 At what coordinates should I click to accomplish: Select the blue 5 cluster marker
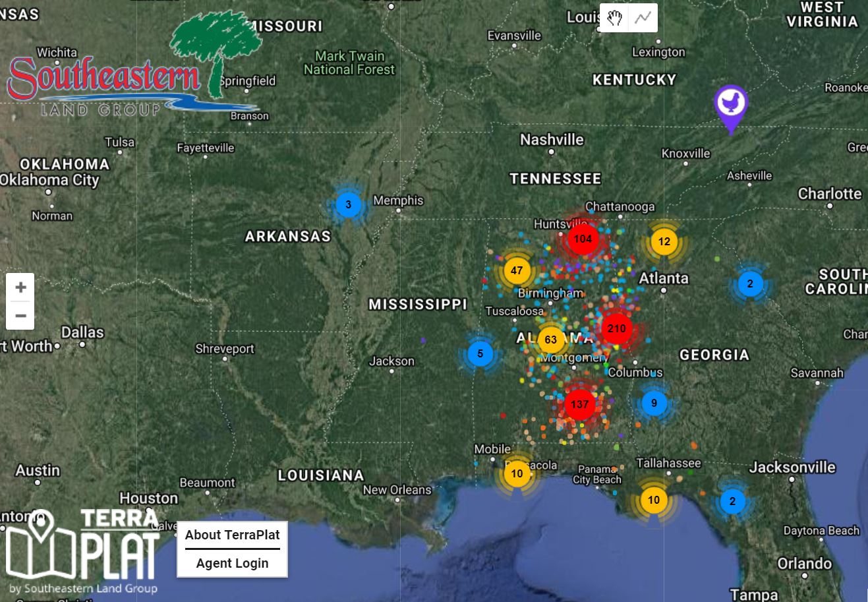coord(480,353)
